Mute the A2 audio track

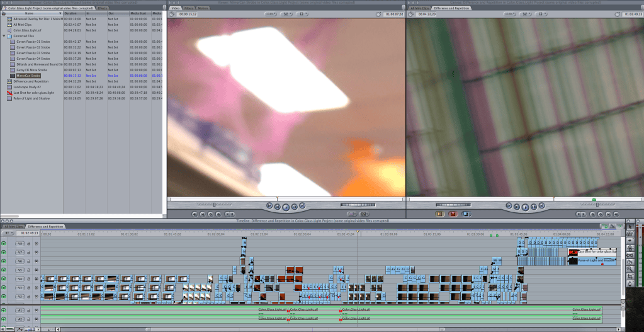point(4,319)
